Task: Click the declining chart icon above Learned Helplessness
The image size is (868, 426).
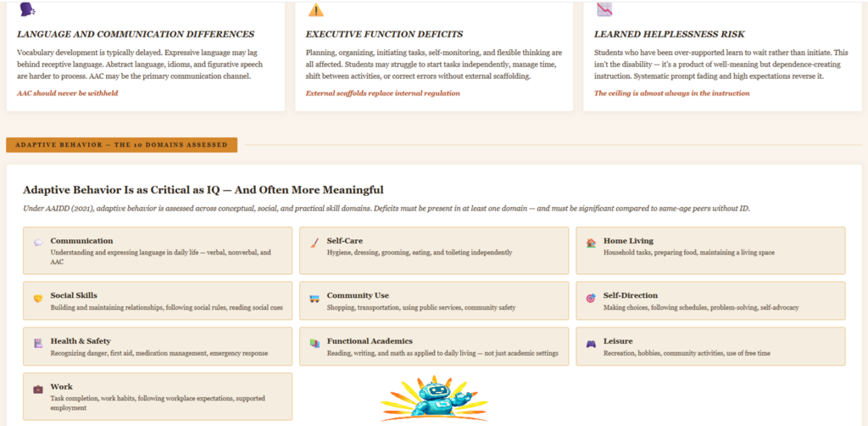Action: click(x=604, y=9)
